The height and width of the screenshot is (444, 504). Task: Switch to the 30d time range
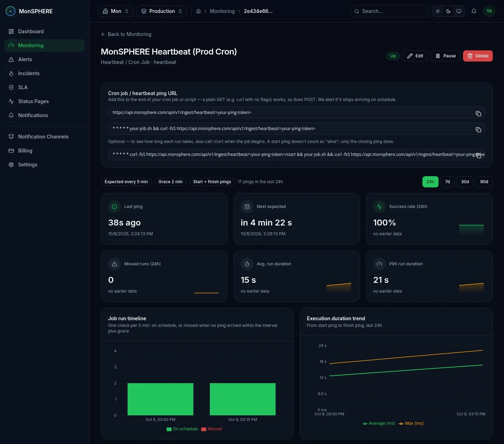point(465,182)
